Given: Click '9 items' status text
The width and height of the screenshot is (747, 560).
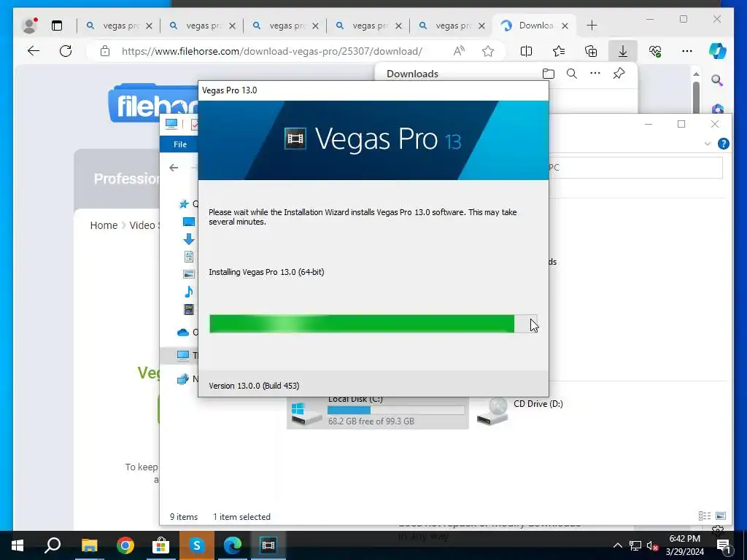Looking at the screenshot, I should coord(184,517).
